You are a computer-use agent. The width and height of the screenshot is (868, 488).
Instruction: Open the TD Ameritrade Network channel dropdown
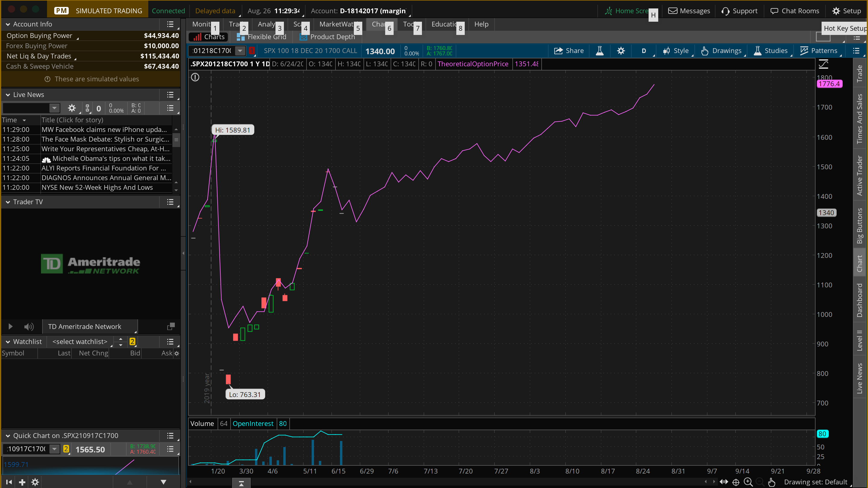tap(90, 326)
